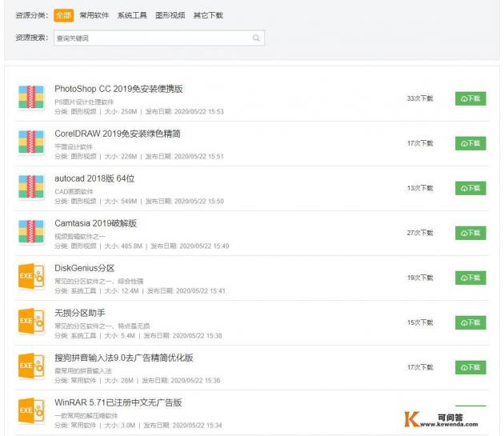Open CorelDRAW 2019免安装绿色精简 title
The image size is (504, 436).
click(x=118, y=134)
